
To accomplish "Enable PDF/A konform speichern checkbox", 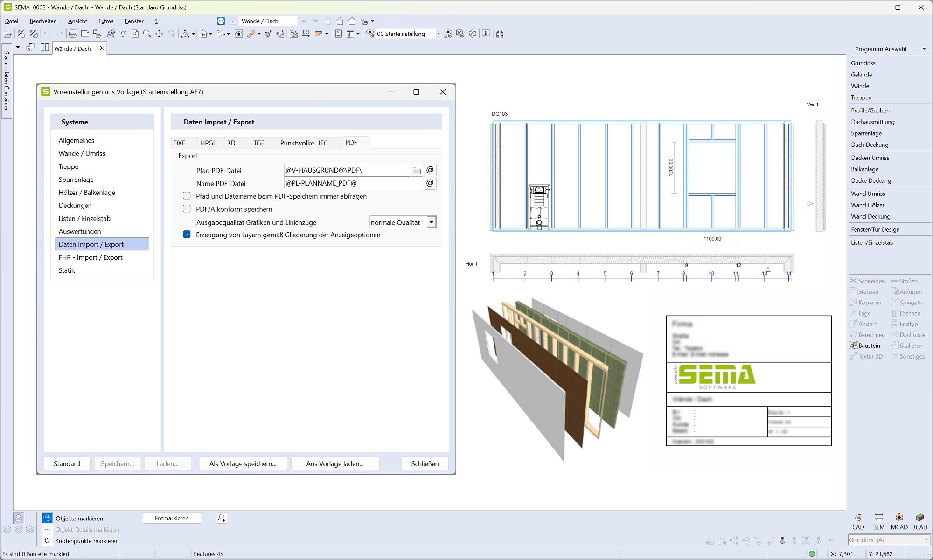I will point(187,209).
